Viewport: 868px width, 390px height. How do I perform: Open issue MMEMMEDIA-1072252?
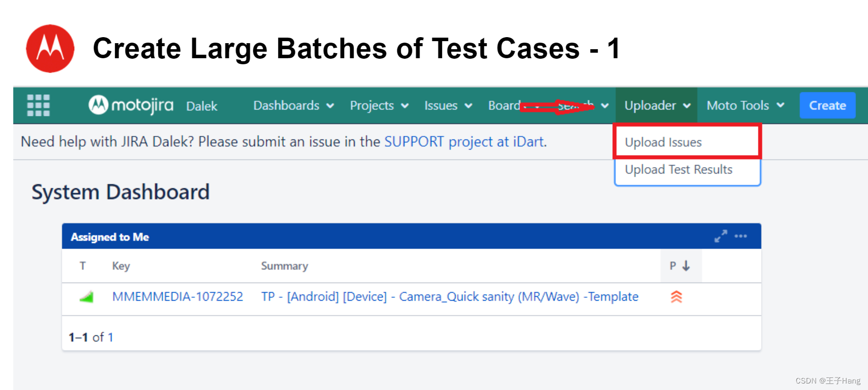[177, 297]
